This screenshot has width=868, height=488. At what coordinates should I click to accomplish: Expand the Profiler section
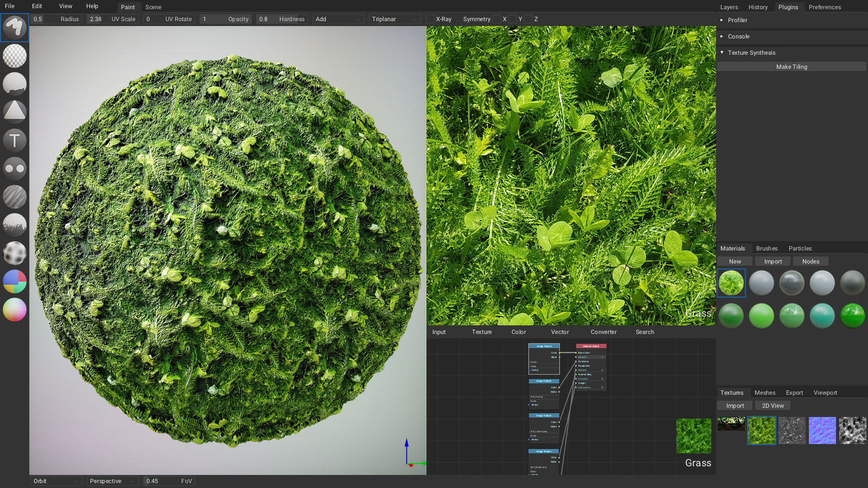click(x=737, y=20)
